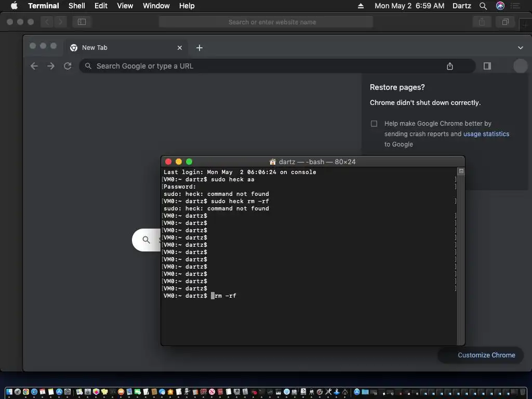Viewport: 532px width, 399px height.
Task: Open Google Chrome from the Dock
Action: coord(26,391)
